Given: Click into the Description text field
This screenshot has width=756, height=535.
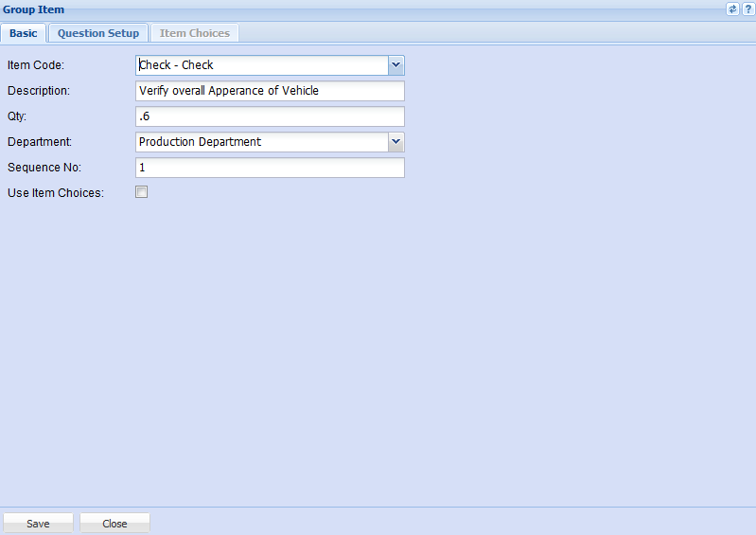Looking at the screenshot, I should [270, 91].
